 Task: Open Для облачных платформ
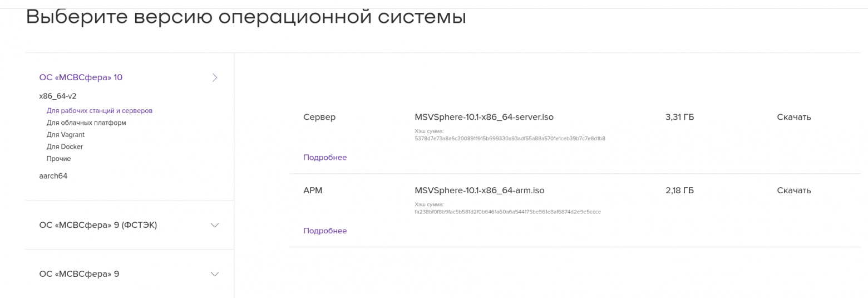86,123
